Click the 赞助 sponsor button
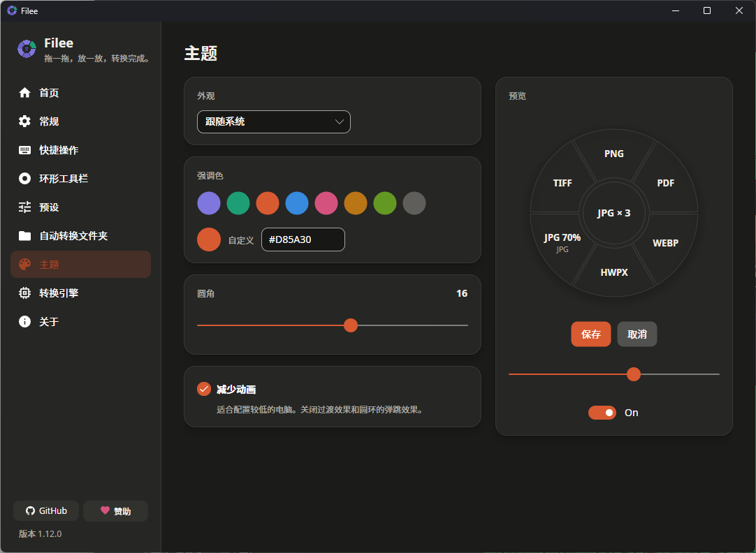 [x=116, y=510]
